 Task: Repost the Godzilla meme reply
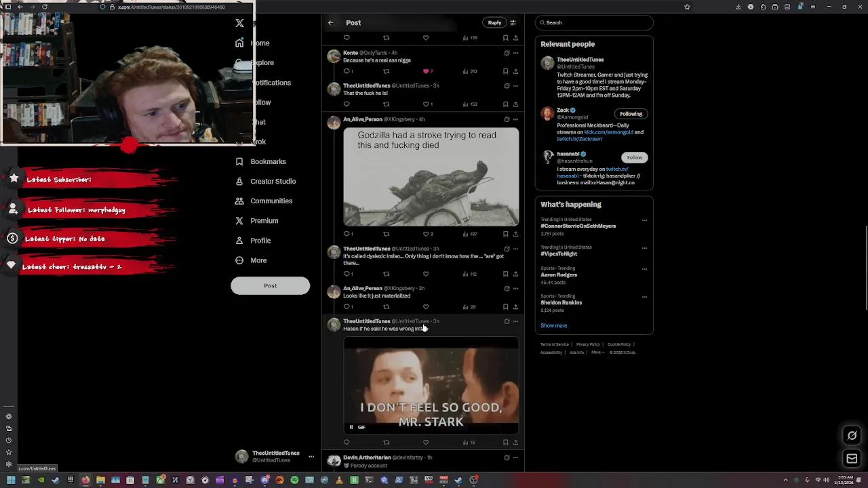click(x=386, y=234)
